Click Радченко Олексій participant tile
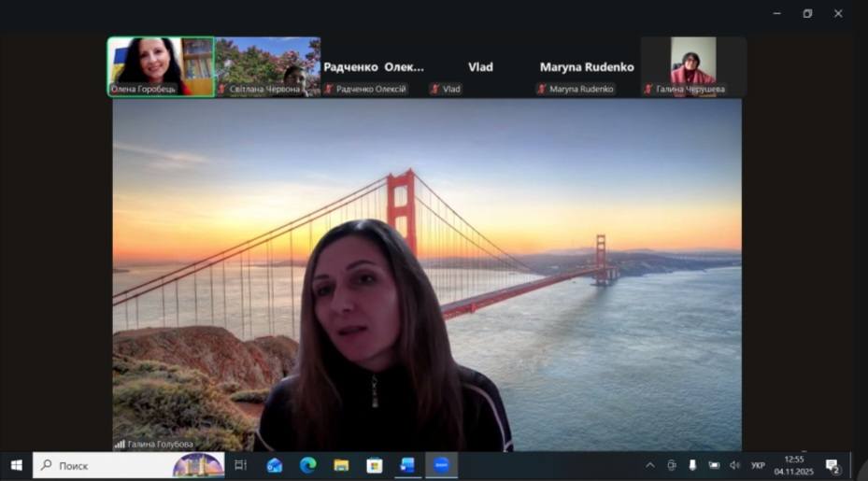 coord(374,67)
